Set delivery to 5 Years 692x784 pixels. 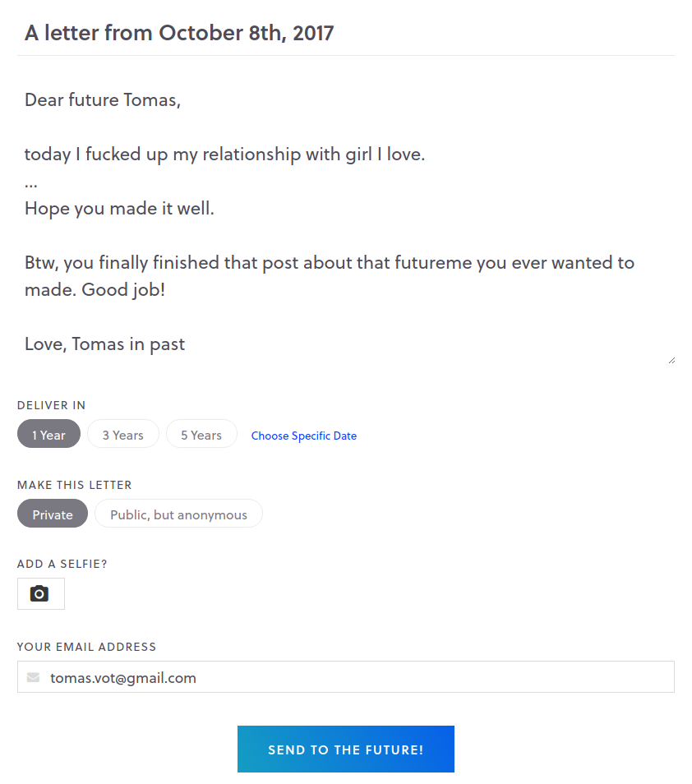tap(201, 433)
